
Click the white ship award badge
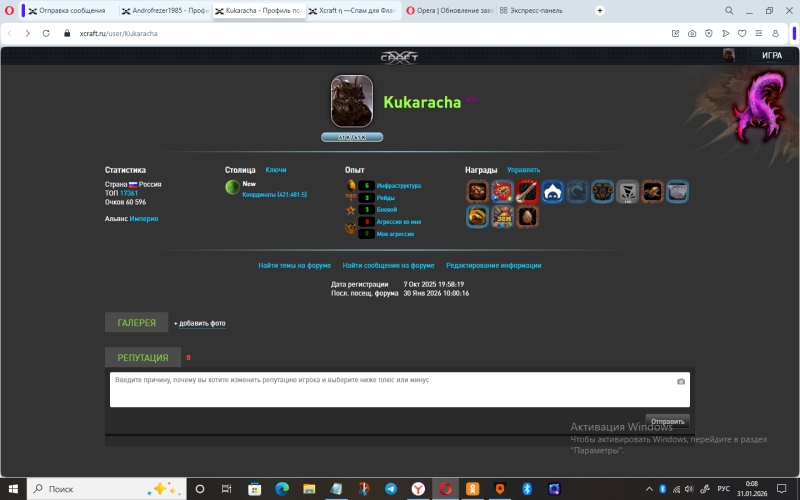[552, 191]
